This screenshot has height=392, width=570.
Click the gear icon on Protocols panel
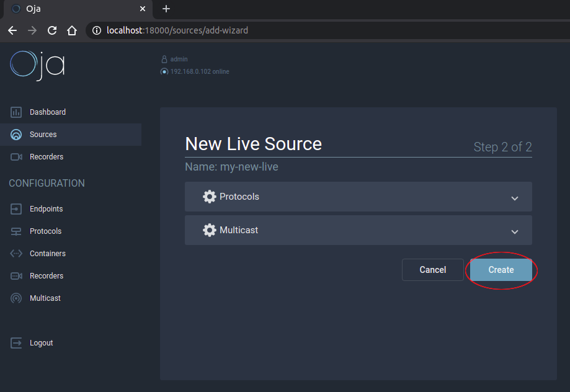click(210, 197)
